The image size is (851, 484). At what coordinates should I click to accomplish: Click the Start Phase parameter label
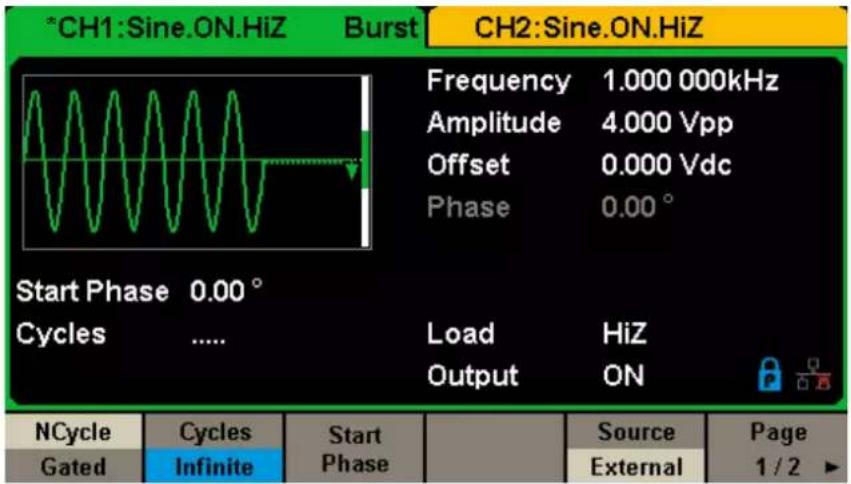pyautogui.click(x=92, y=291)
